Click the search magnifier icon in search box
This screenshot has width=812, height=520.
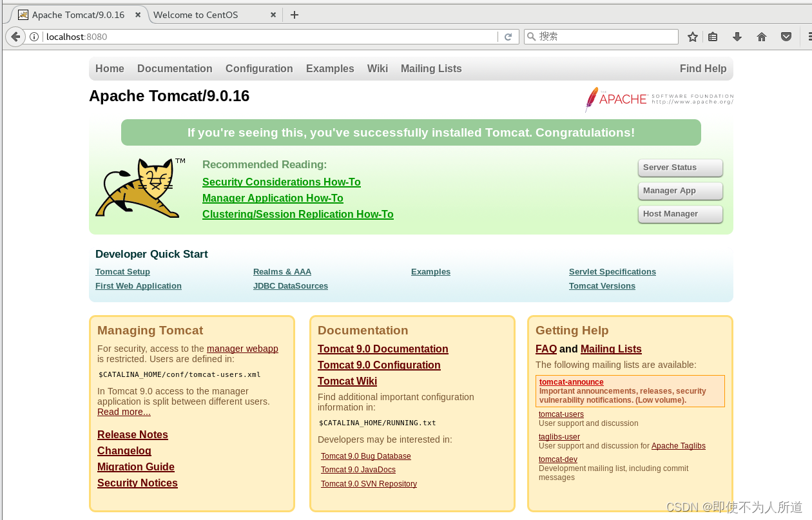click(532, 37)
